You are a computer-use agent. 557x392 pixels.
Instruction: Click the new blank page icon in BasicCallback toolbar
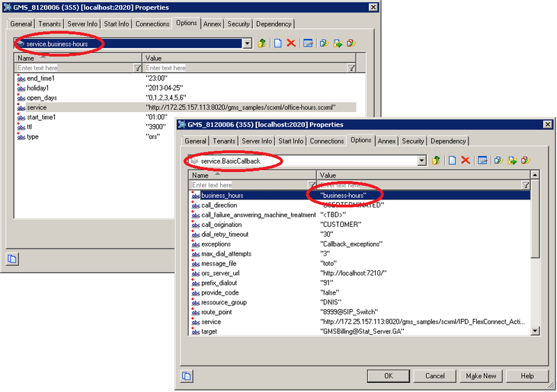pyautogui.click(x=451, y=161)
